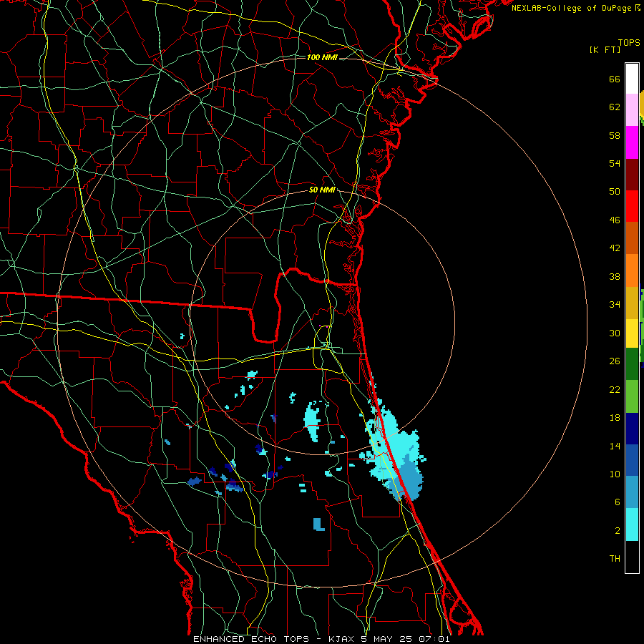Click the [K FT] units label

click(x=605, y=49)
